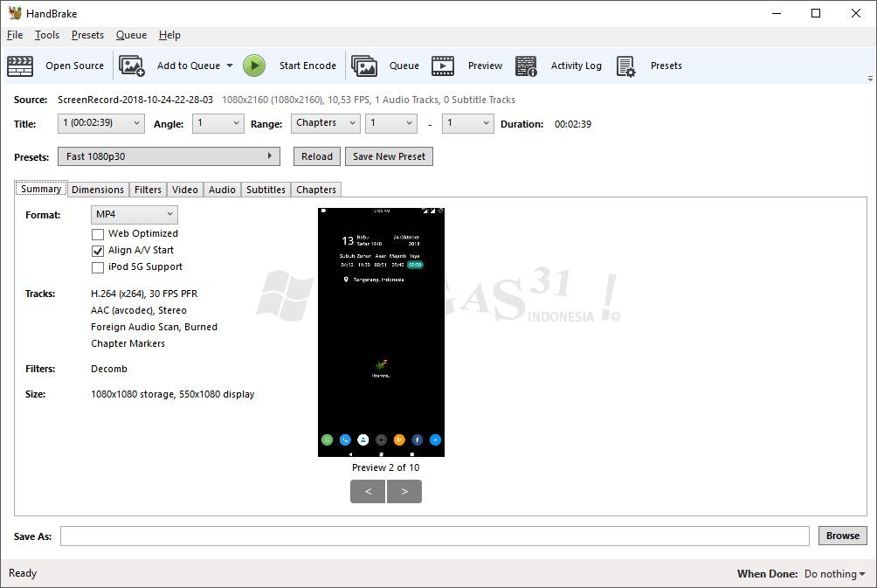Click the duration value 00:02:39
The height and width of the screenshot is (588, 877).
[573, 124]
